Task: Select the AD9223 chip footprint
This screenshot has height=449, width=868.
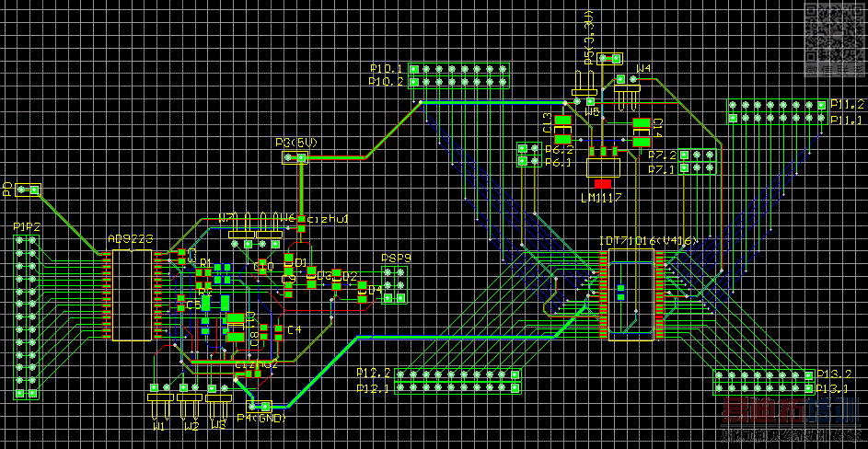Action: 132,295
